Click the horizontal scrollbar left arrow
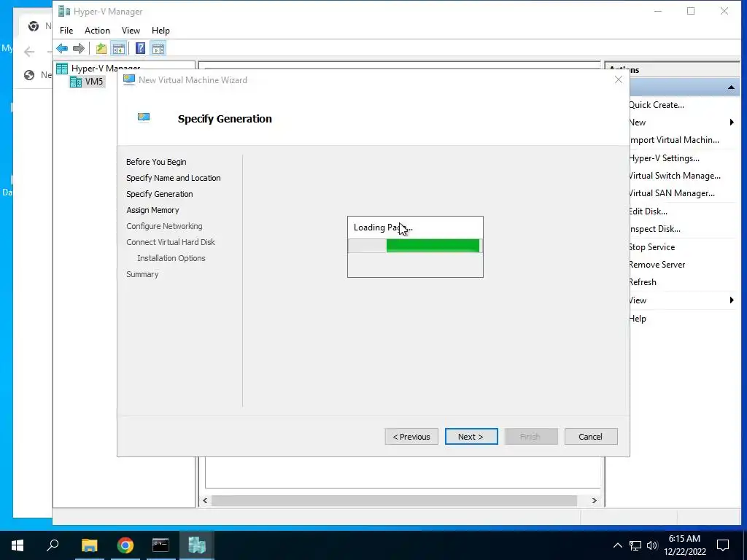The image size is (747, 560). pyautogui.click(x=205, y=500)
